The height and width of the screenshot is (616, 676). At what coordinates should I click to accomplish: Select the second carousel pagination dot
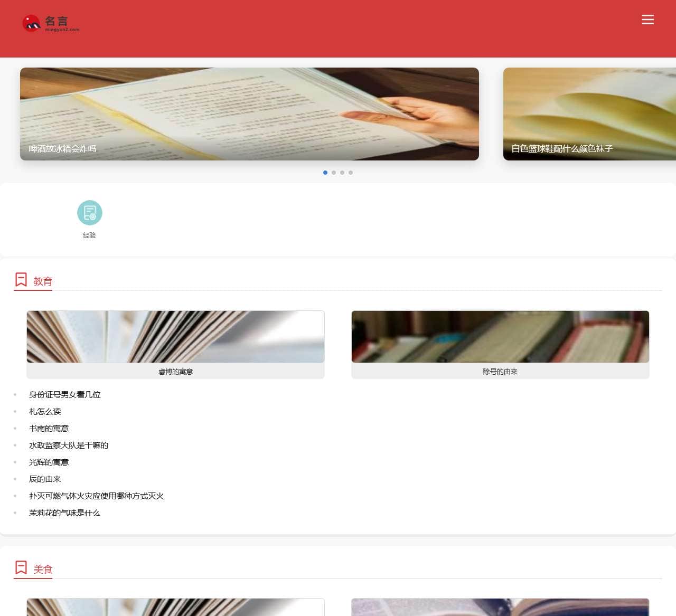pyautogui.click(x=334, y=173)
